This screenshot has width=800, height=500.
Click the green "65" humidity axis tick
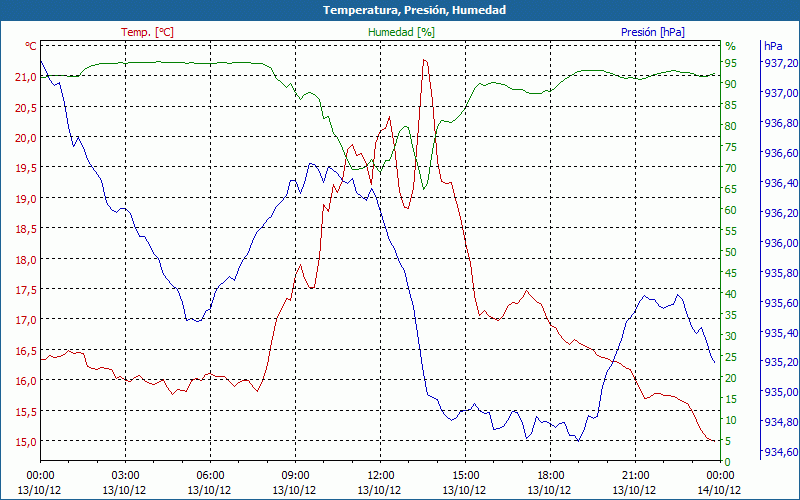tap(731, 189)
